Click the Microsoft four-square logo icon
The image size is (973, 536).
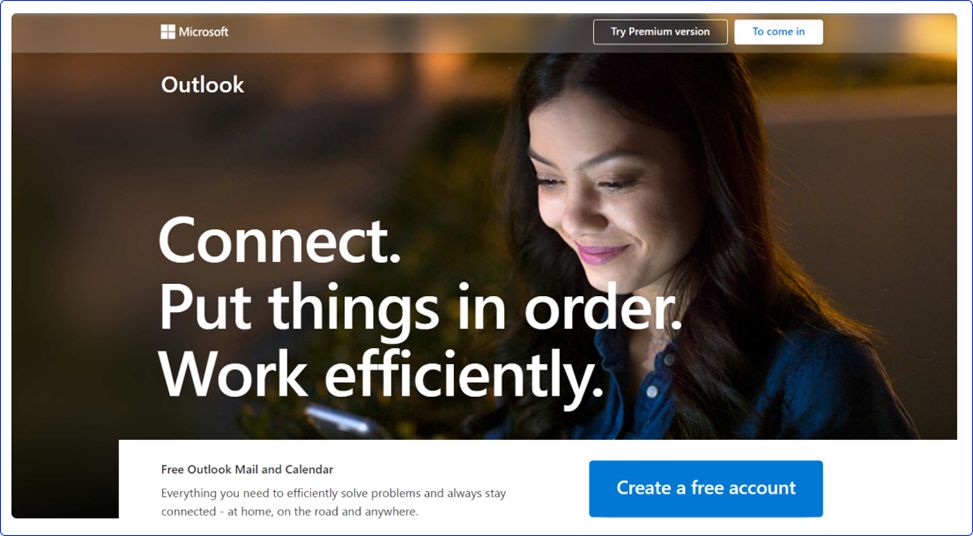click(x=168, y=32)
